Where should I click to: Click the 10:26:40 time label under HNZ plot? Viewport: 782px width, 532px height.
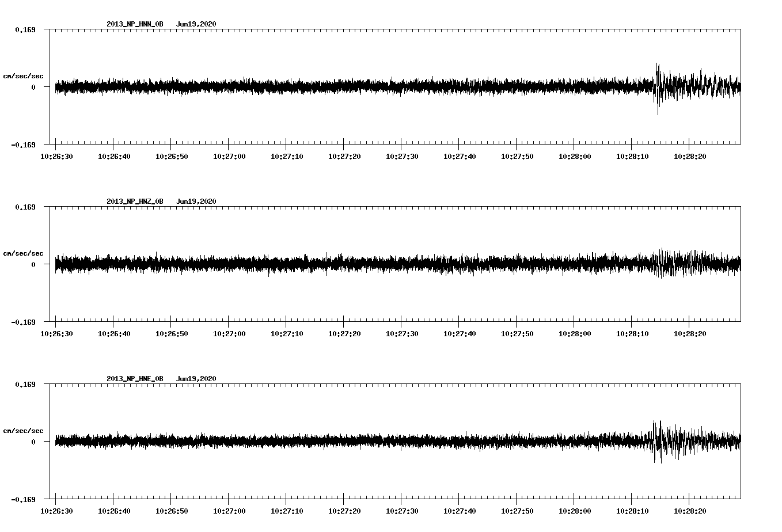[x=114, y=333]
